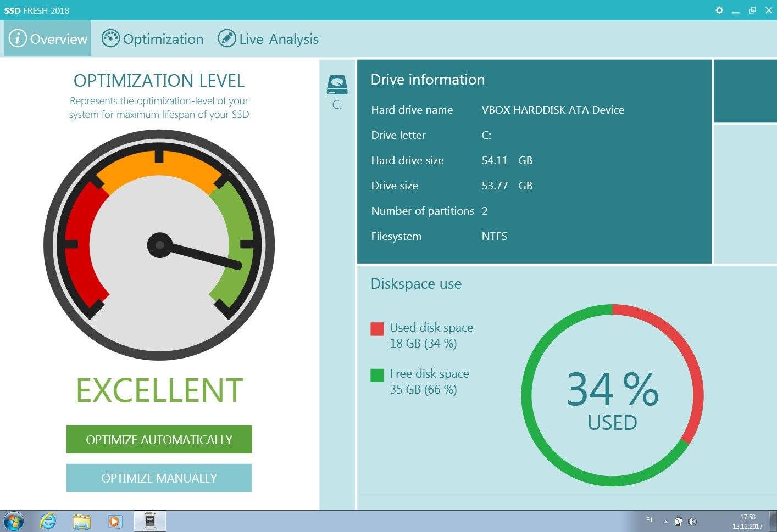Screen dimensions: 777x532
Task: Open the Overview tab
Action: (x=48, y=38)
